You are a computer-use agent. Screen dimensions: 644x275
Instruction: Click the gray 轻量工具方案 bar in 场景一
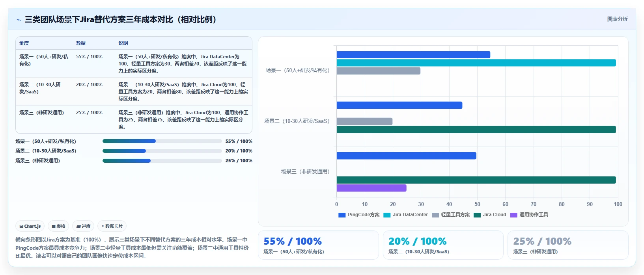coord(379,71)
